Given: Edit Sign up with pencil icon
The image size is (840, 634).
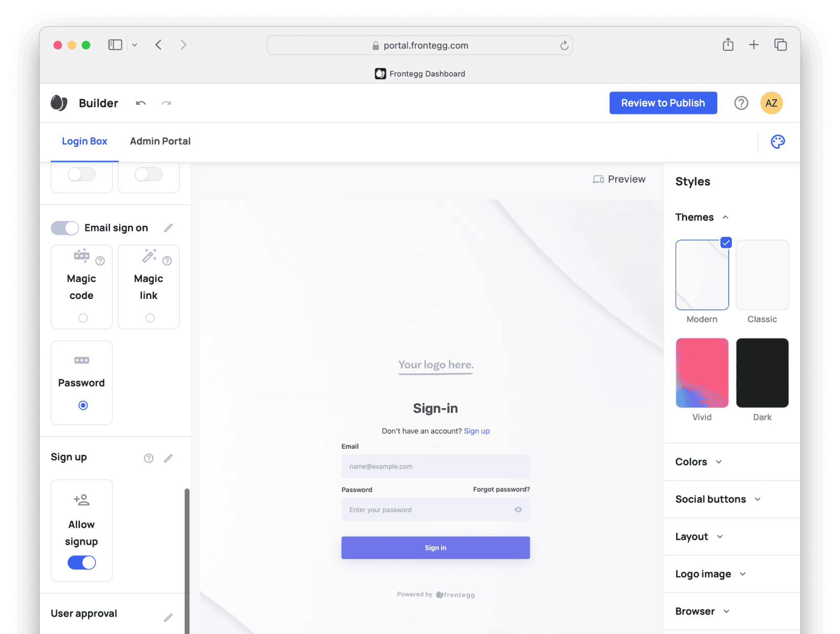Looking at the screenshot, I should click(x=168, y=458).
